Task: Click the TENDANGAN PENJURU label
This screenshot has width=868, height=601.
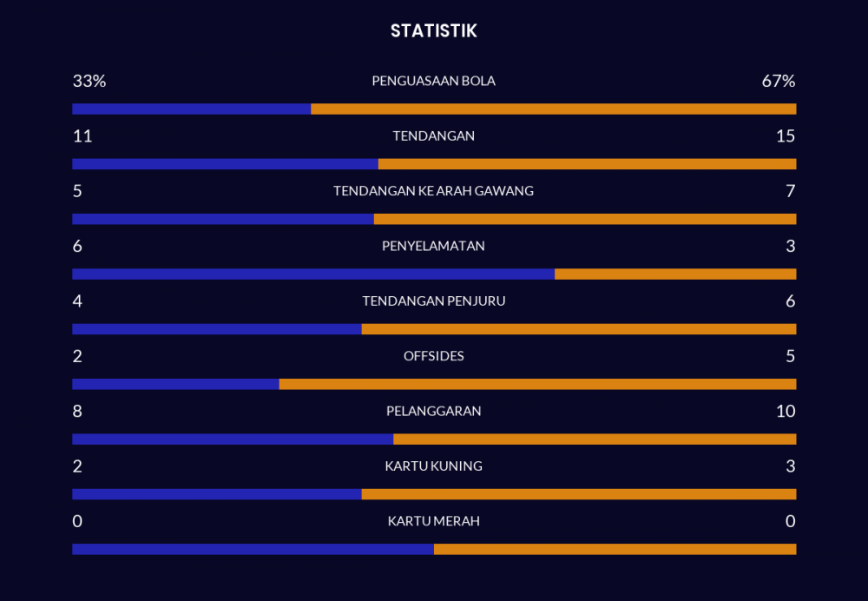Action: click(433, 301)
